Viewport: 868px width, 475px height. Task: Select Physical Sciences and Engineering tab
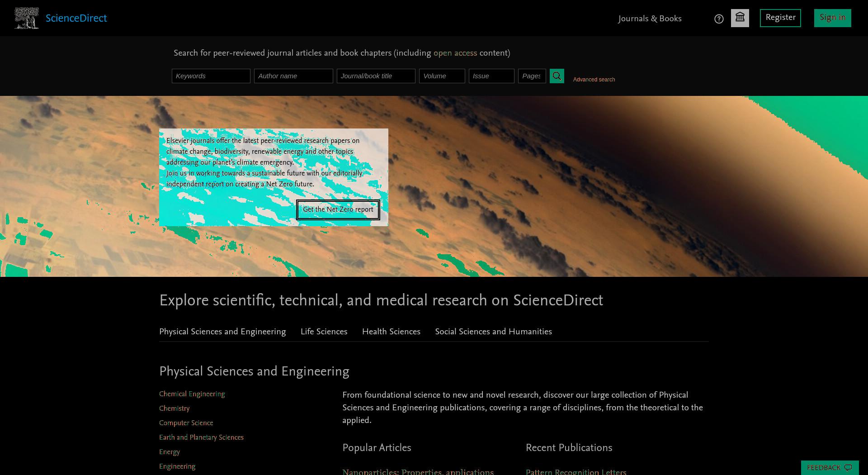tap(222, 332)
